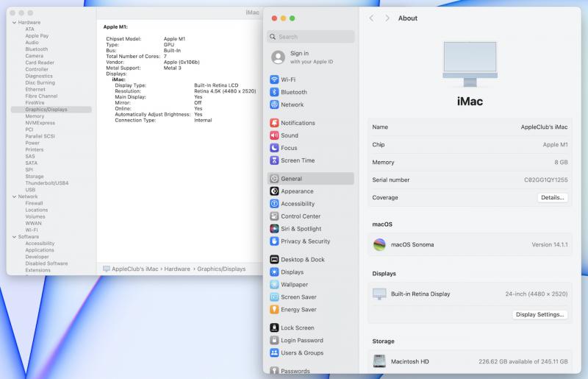Image resolution: width=588 pixels, height=379 pixels.
Task: Select Firewall under Network in System Information
Action: pos(34,203)
